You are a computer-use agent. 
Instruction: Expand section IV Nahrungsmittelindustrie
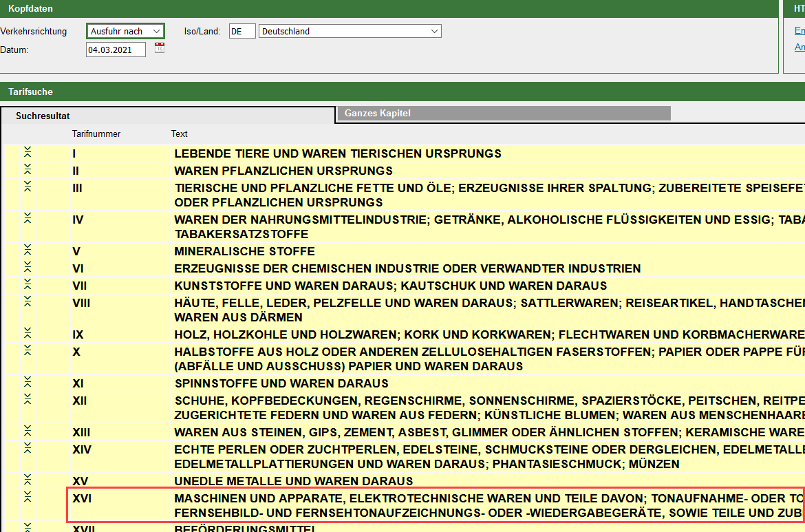pos(28,218)
